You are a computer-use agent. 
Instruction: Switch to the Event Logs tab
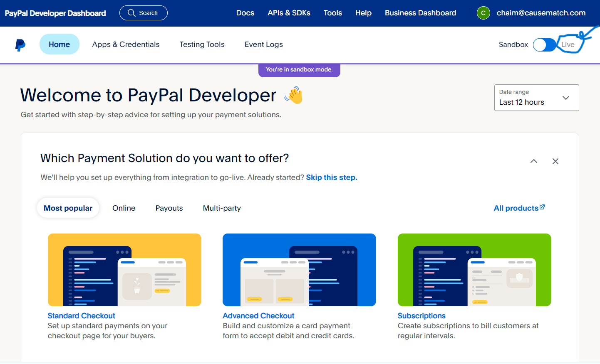(x=264, y=44)
